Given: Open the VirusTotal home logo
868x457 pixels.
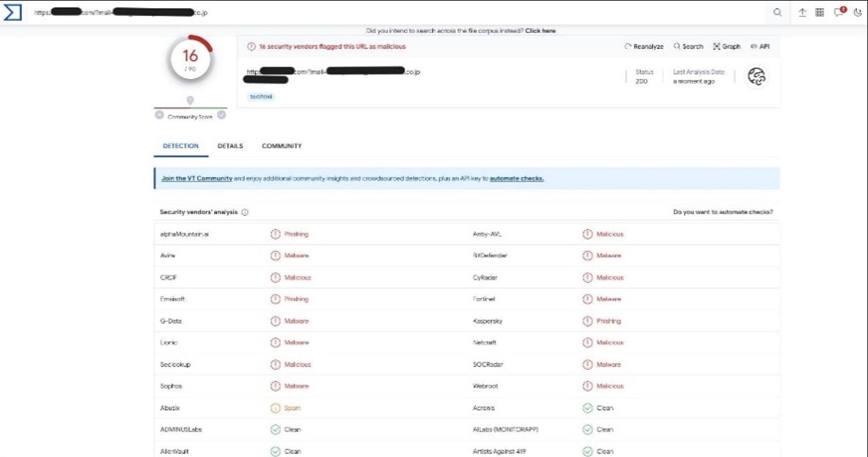Looking at the screenshot, I should coord(12,12).
